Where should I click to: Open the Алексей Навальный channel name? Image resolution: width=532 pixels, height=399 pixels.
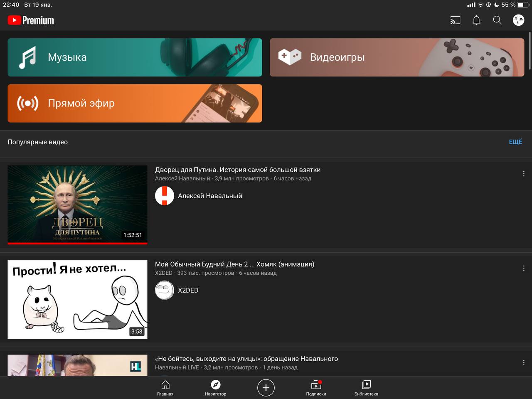click(x=210, y=196)
